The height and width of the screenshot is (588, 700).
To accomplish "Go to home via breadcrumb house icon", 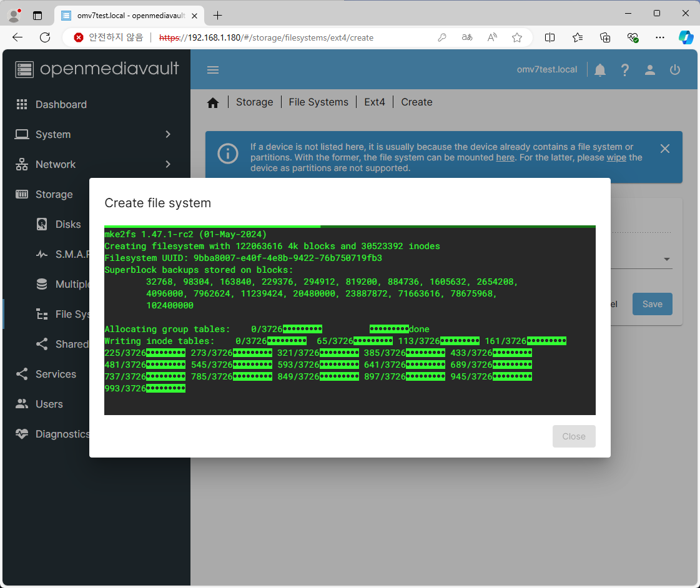I will 213,102.
